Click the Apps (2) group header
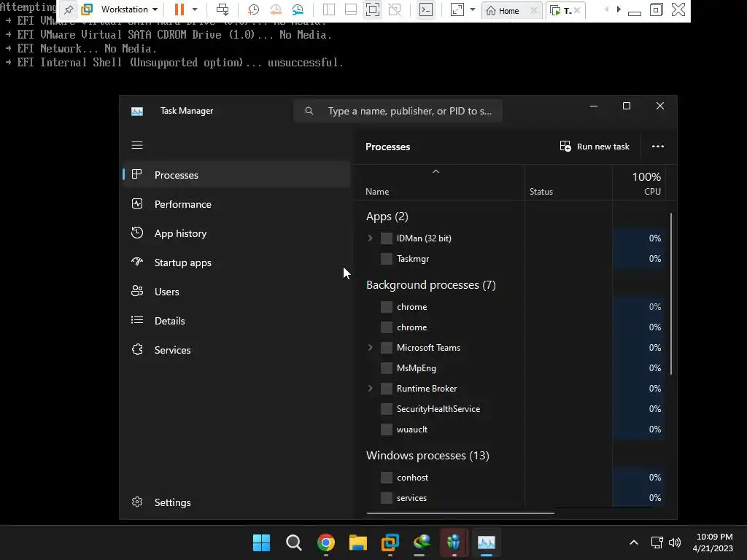The width and height of the screenshot is (747, 560). coord(387,217)
